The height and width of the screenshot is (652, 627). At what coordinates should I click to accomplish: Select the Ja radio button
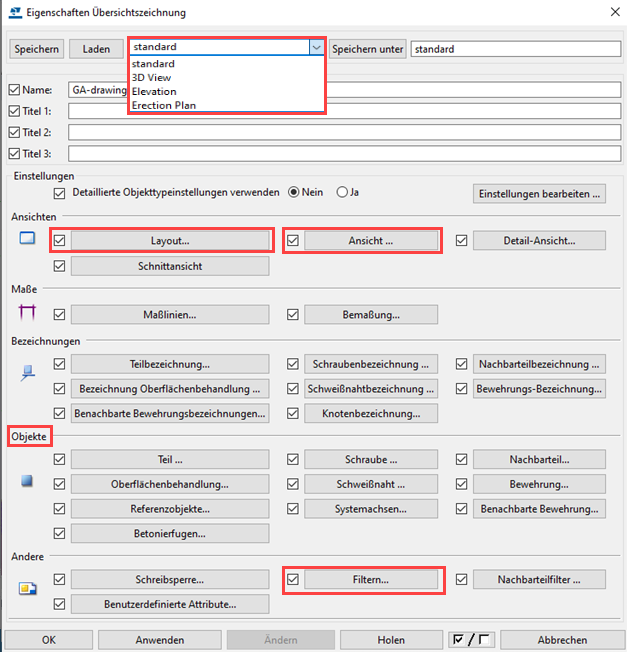(342, 192)
